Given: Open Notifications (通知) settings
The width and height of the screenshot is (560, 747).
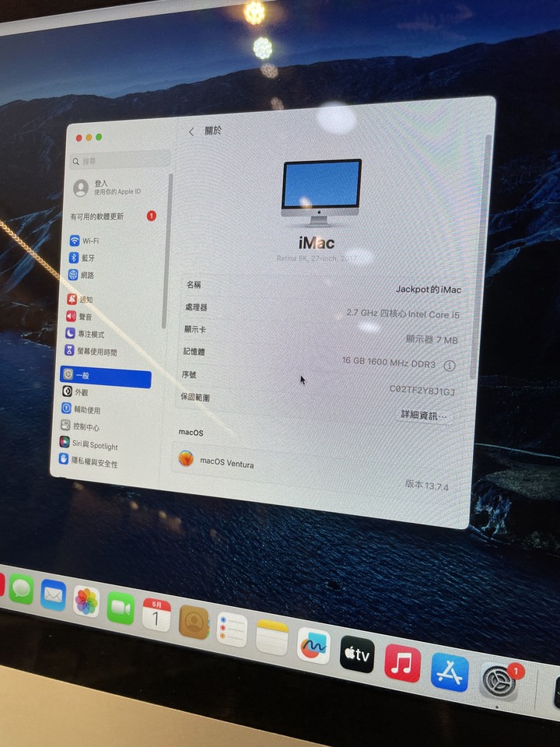Looking at the screenshot, I should [x=80, y=299].
